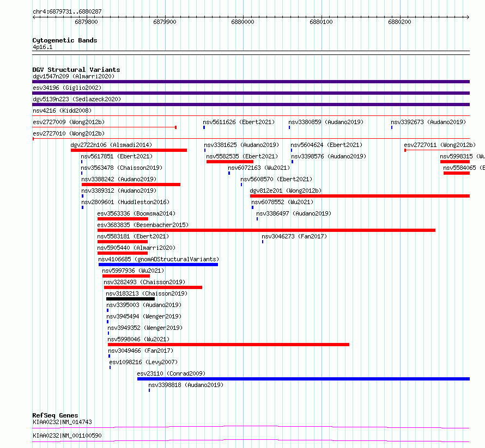Image resolution: width=485 pixels, height=448 pixels.
Task: Open dgv5139n223 (Sedlazeck2020) variant label
Action: pyautogui.click(x=77, y=99)
